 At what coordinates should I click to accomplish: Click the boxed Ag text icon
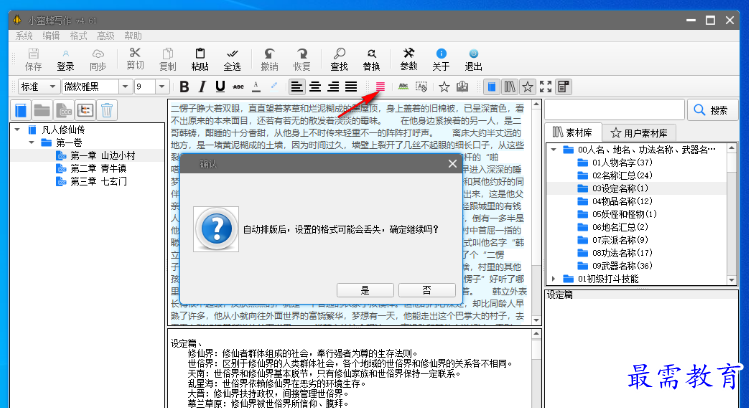click(421, 86)
